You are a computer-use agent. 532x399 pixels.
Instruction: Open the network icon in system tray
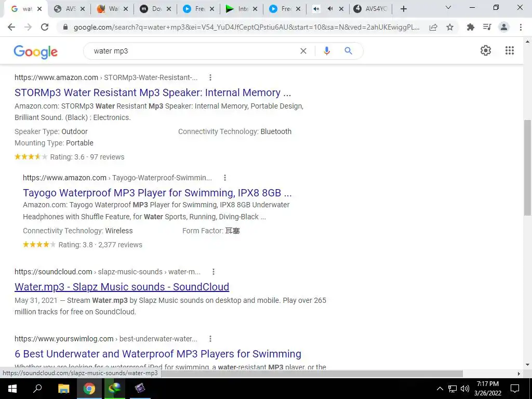[x=453, y=389]
